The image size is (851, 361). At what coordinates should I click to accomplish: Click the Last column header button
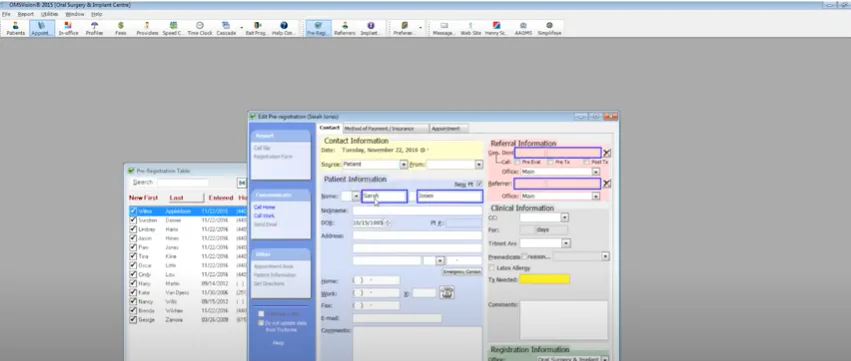point(185,198)
